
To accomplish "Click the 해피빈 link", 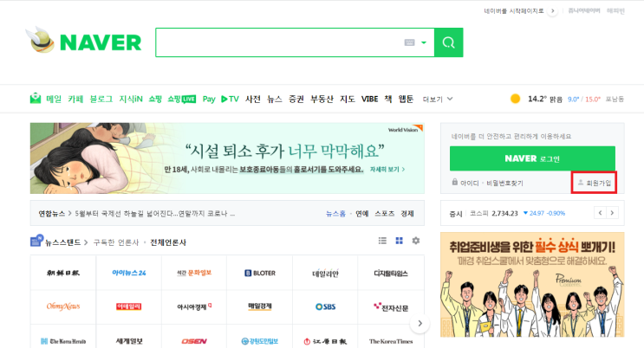I will [615, 10].
